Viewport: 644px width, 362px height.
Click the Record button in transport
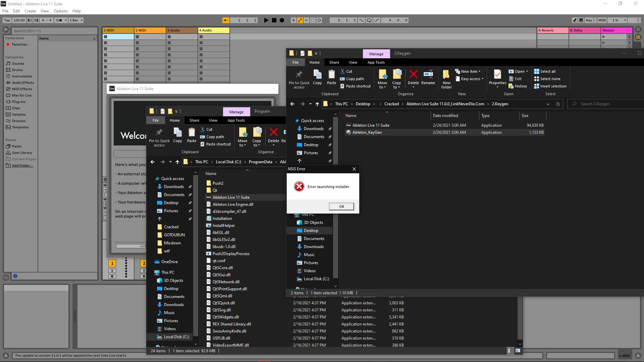(x=282, y=20)
